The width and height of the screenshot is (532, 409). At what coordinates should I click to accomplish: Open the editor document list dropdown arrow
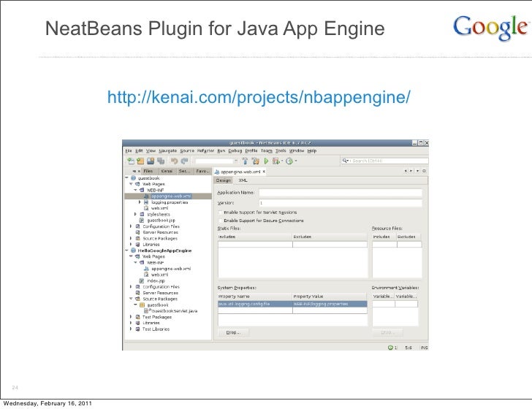pyautogui.click(x=417, y=171)
